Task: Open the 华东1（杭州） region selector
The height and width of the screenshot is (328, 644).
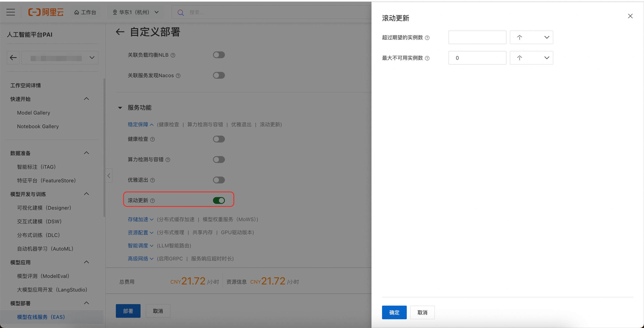Action: coord(136,12)
